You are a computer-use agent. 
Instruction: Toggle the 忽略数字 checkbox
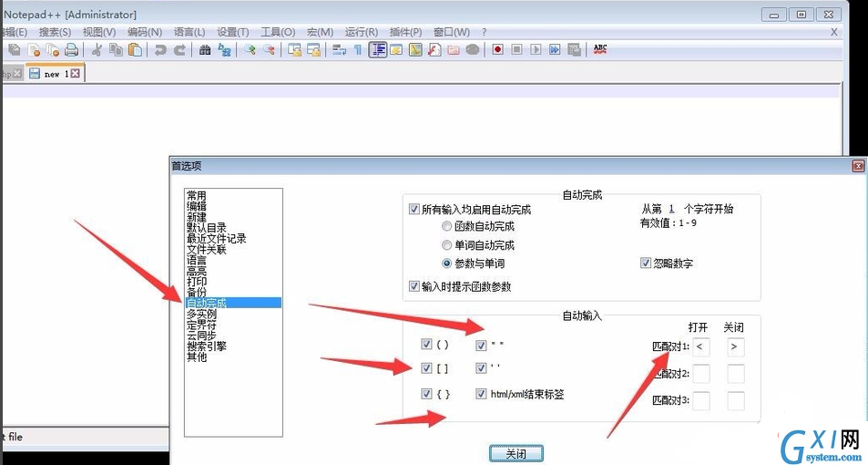pos(646,263)
